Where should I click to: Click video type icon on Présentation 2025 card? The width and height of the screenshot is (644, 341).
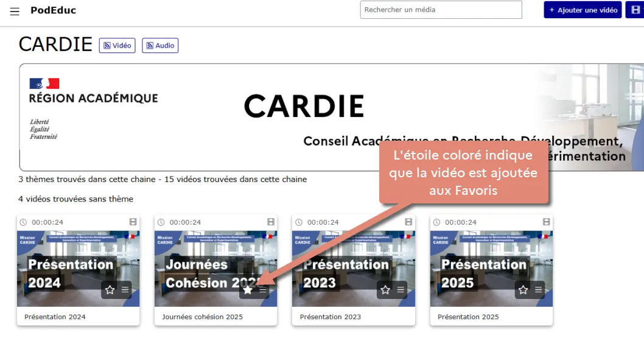click(546, 222)
